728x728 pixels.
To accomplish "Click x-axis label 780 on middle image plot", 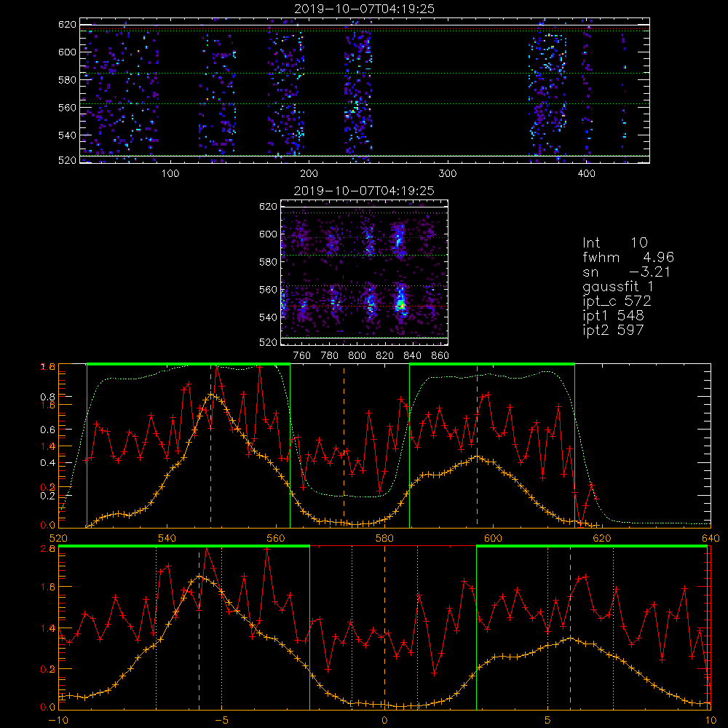I will pyautogui.click(x=330, y=356).
